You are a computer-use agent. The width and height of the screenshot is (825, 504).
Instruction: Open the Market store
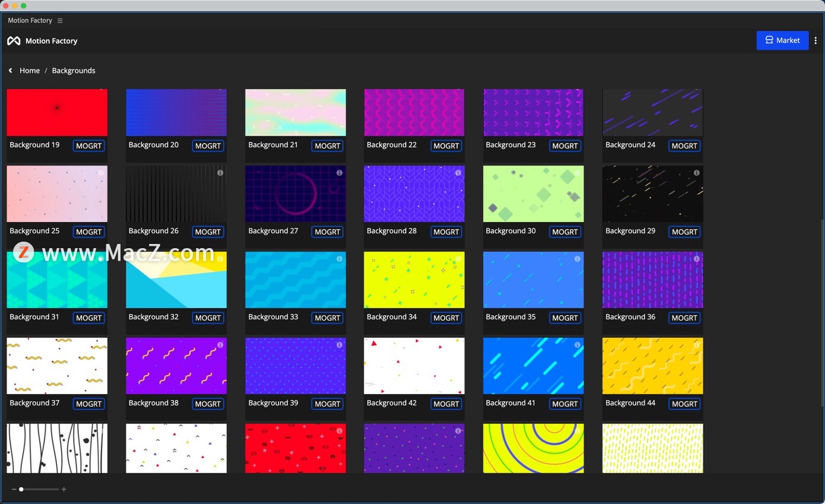(x=782, y=40)
